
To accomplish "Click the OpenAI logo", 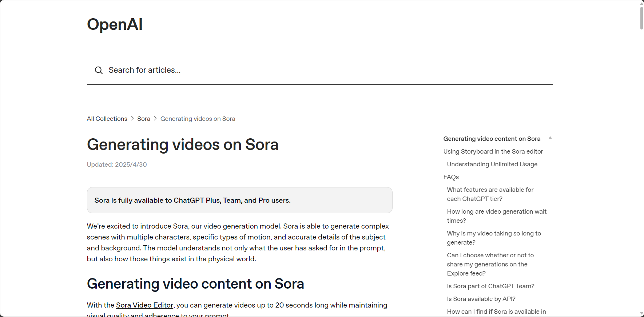I will click(x=115, y=25).
